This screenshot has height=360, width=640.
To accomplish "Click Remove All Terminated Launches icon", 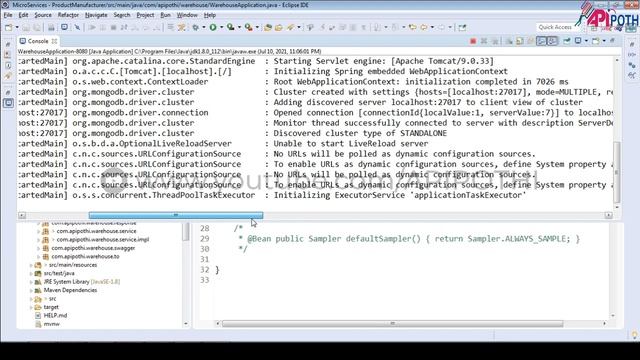I will coord(495,41).
